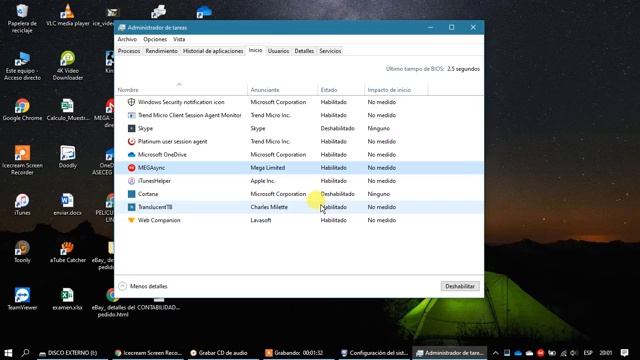Click Apple Inc. publisher cell
640x360 pixels.
(x=262, y=181)
